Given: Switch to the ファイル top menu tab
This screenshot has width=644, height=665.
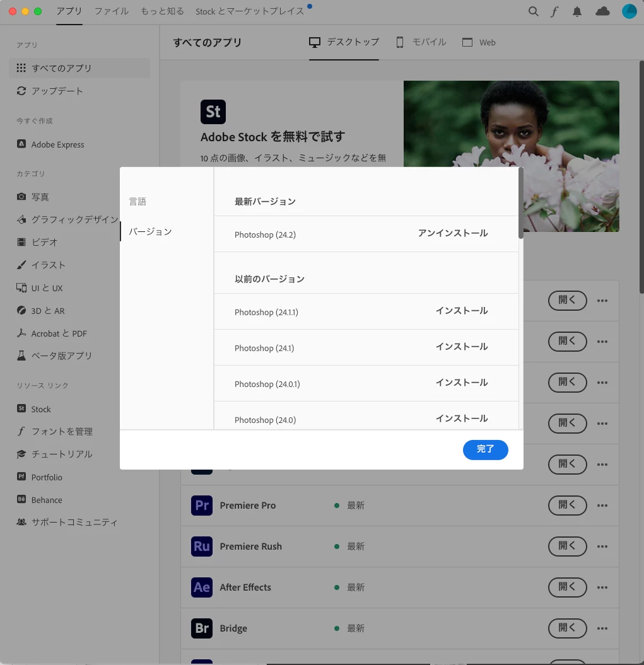Looking at the screenshot, I should tap(111, 11).
